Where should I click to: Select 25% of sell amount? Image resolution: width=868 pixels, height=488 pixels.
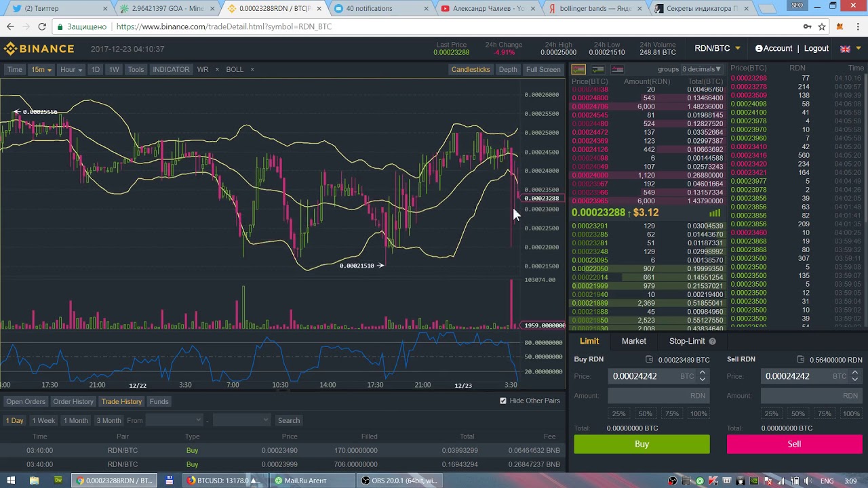[x=771, y=413]
